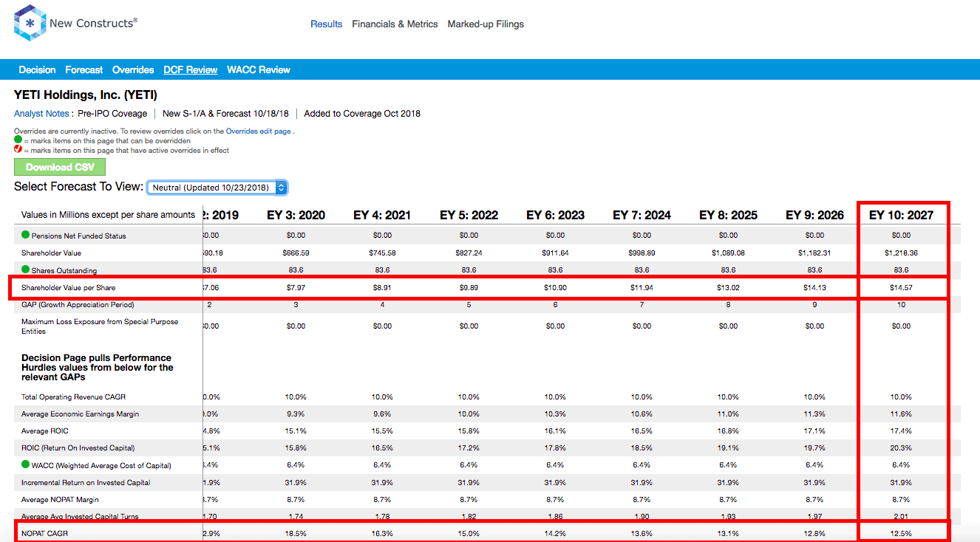Click Total Operating Revenue CAGR row label

coord(72,397)
